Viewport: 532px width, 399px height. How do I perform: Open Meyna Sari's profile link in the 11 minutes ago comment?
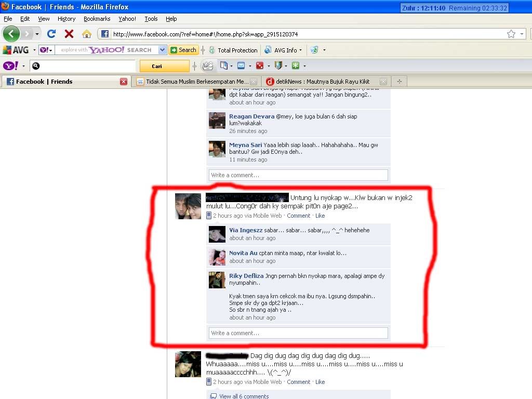246,145
